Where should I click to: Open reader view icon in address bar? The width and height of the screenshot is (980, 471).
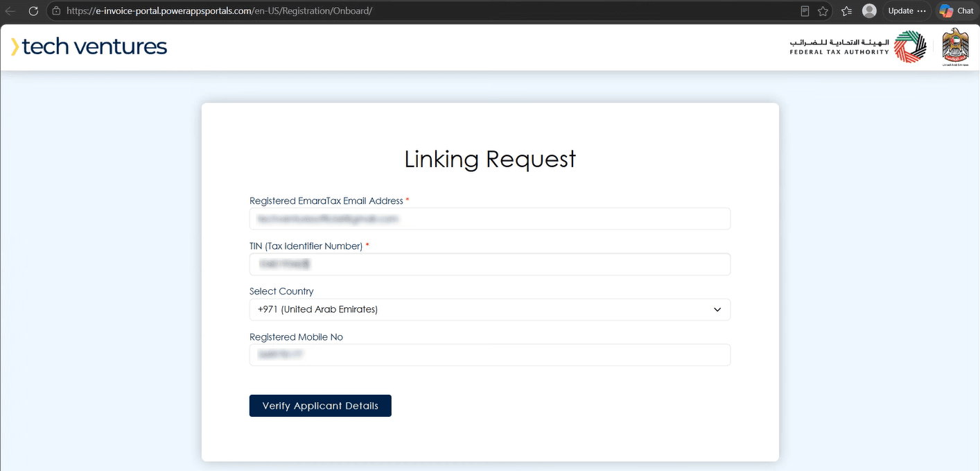click(x=805, y=11)
